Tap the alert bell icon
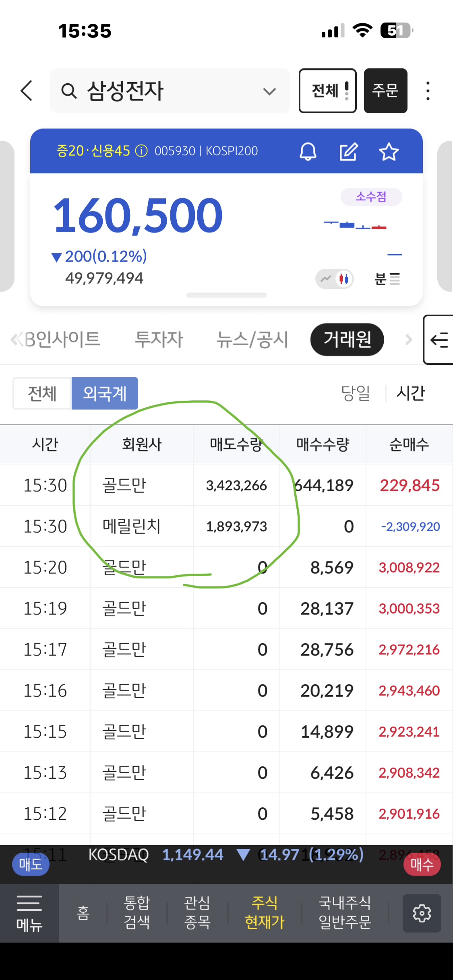The height and width of the screenshot is (980, 453). point(308,152)
